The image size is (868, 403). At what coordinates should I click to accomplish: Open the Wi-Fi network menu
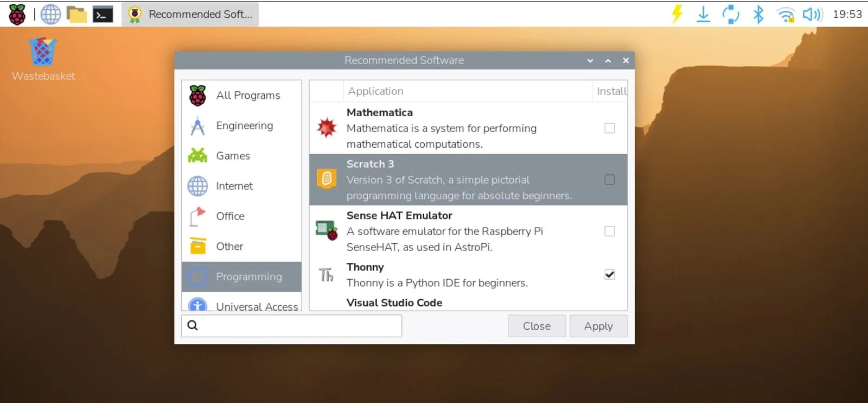pos(786,14)
